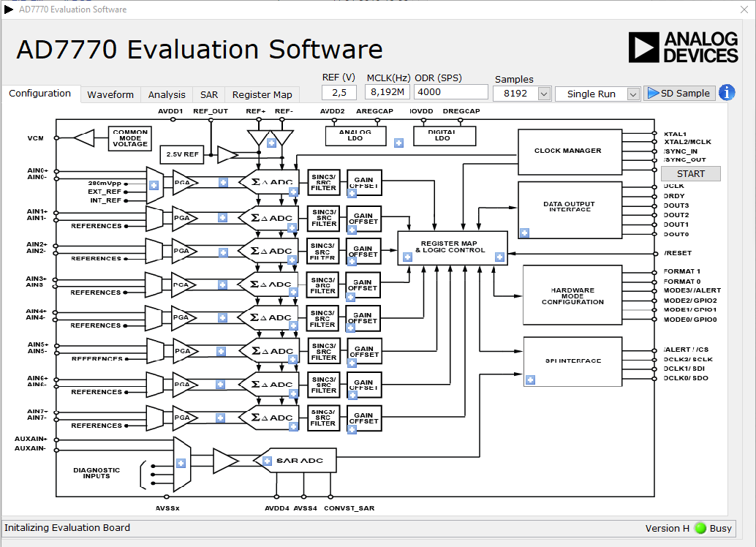The image size is (756, 547).
Task: Open the plus icon after the AIN2 PGA
Action: tap(223, 252)
